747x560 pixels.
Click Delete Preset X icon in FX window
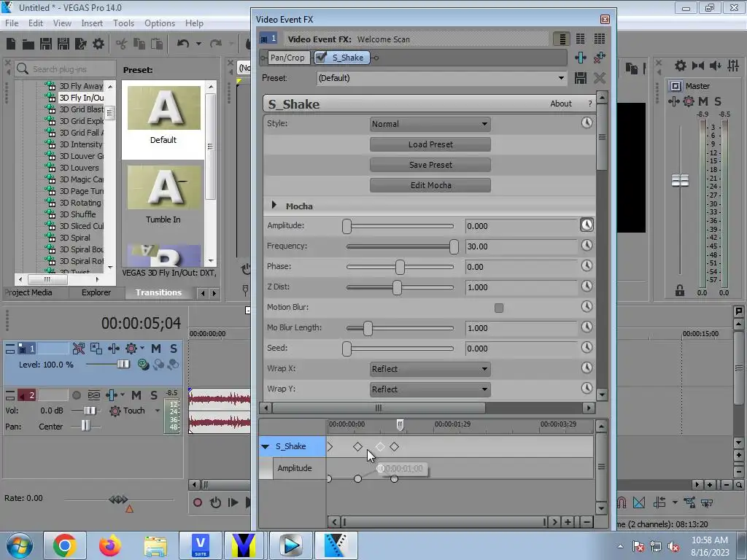click(x=600, y=78)
